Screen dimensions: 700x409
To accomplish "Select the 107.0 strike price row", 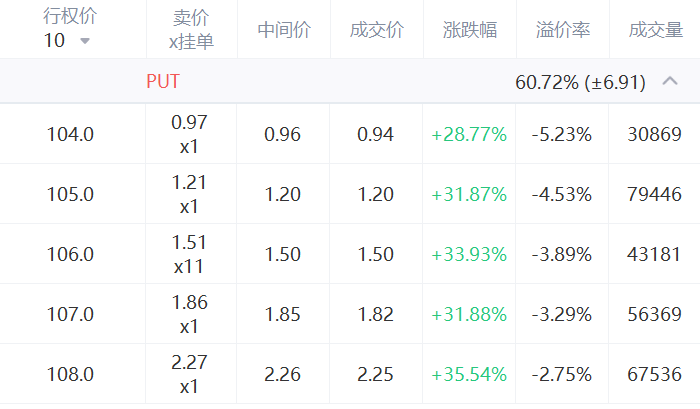I will click(x=350, y=313).
